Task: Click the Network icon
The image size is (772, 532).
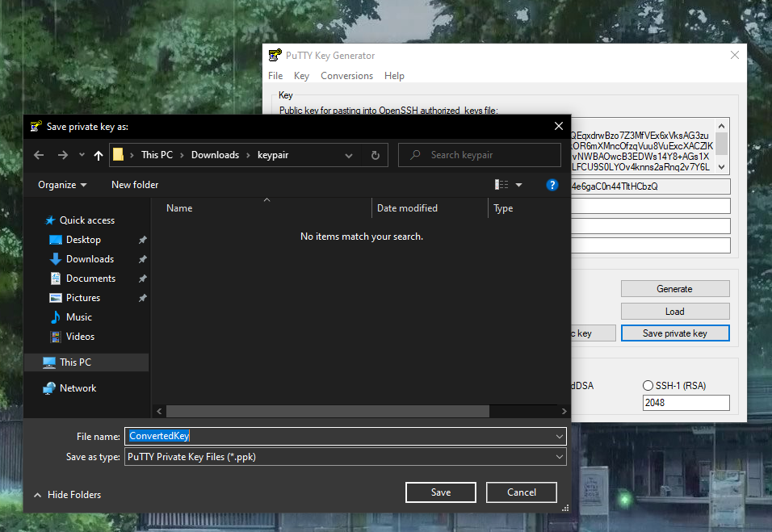Action: pos(49,388)
